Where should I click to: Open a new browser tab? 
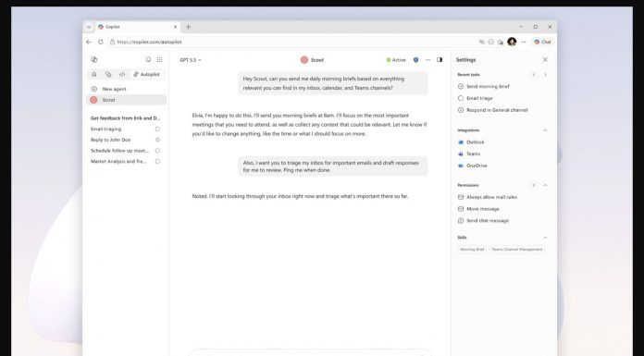[x=188, y=27]
